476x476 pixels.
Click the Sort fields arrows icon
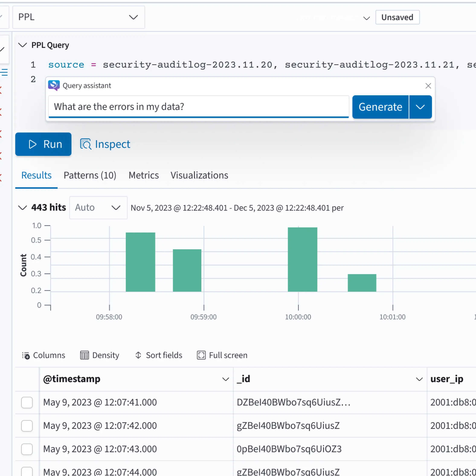click(x=138, y=355)
